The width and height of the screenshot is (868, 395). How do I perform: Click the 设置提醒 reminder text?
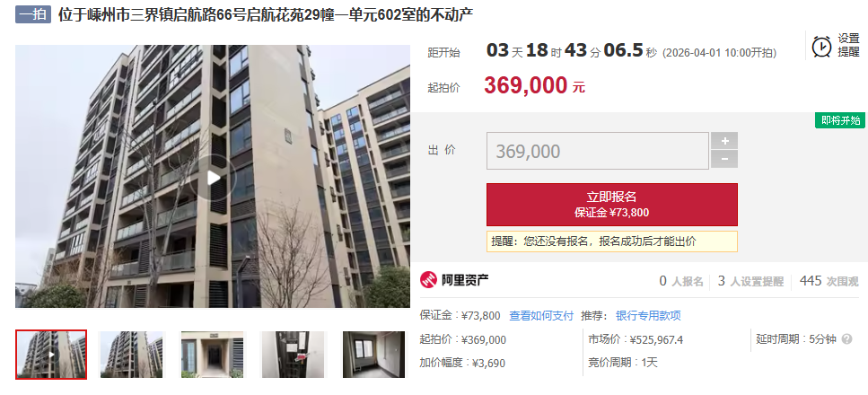coord(848,46)
